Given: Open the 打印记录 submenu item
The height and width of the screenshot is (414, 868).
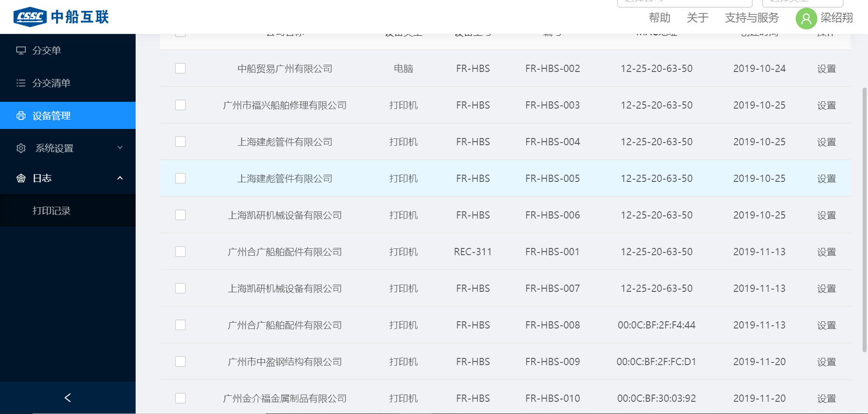Looking at the screenshot, I should (x=52, y=211).
